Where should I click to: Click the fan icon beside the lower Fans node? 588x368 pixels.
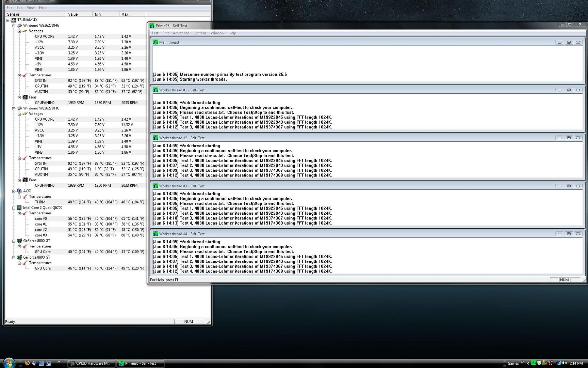click(x=25, y=180)
